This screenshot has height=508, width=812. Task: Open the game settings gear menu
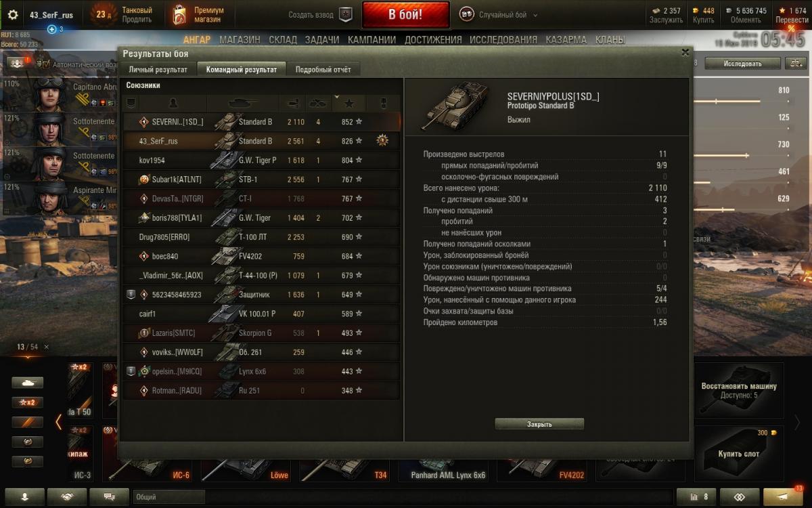(12, 14)
